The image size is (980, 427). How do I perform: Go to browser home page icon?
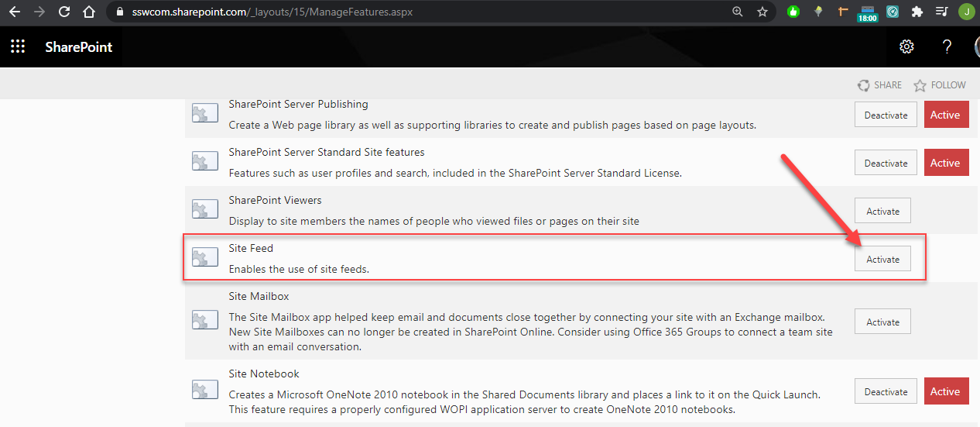(89, 12)
